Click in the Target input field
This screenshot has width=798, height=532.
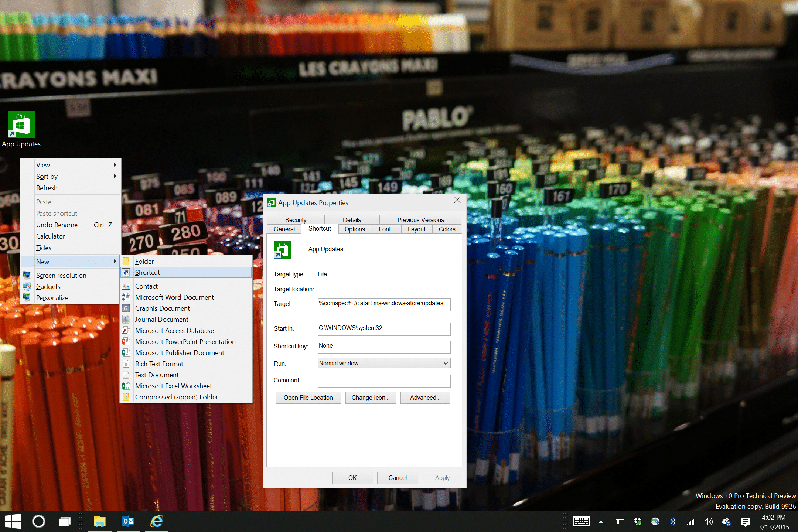tap(384, 304)
